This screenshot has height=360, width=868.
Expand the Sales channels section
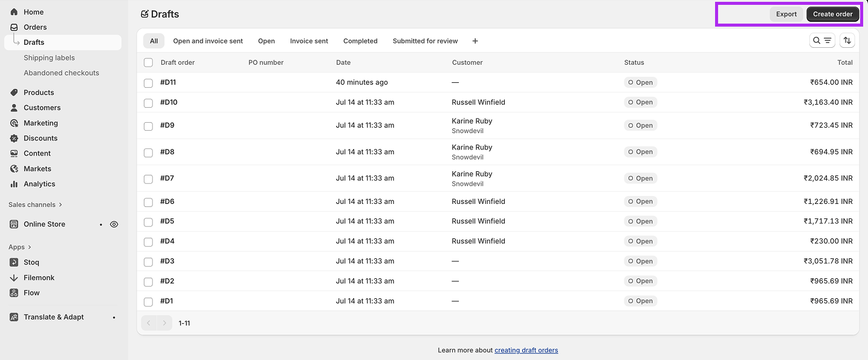(x=35, y=205)
